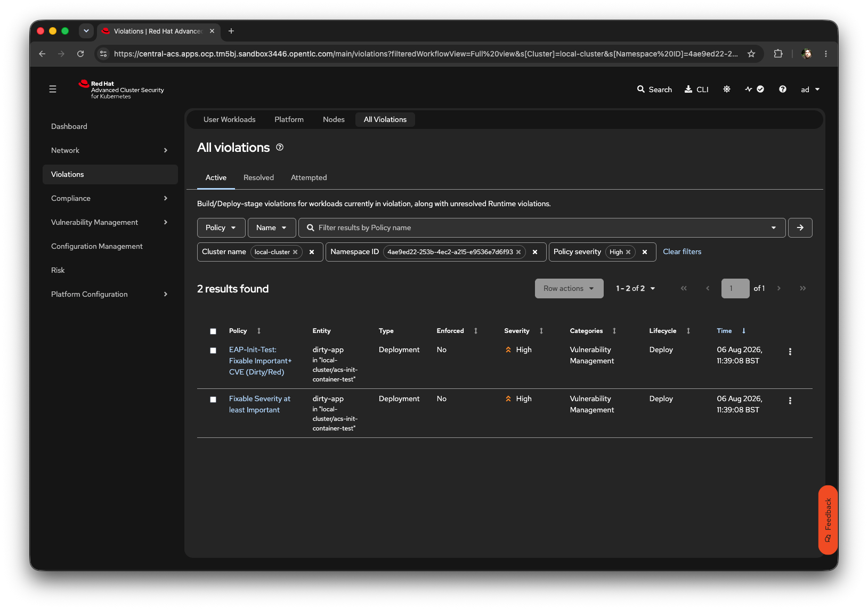Apply the filter with the arrow button
The image size is (868, 610).
pyautogui.click(x=800, y=227)
